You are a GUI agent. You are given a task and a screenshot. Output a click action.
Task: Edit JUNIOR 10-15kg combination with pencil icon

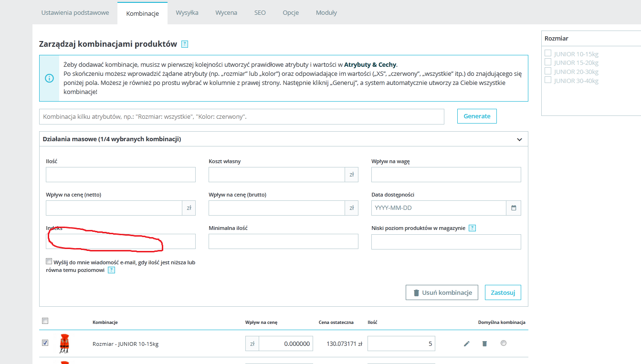click(x=467, y=343)
